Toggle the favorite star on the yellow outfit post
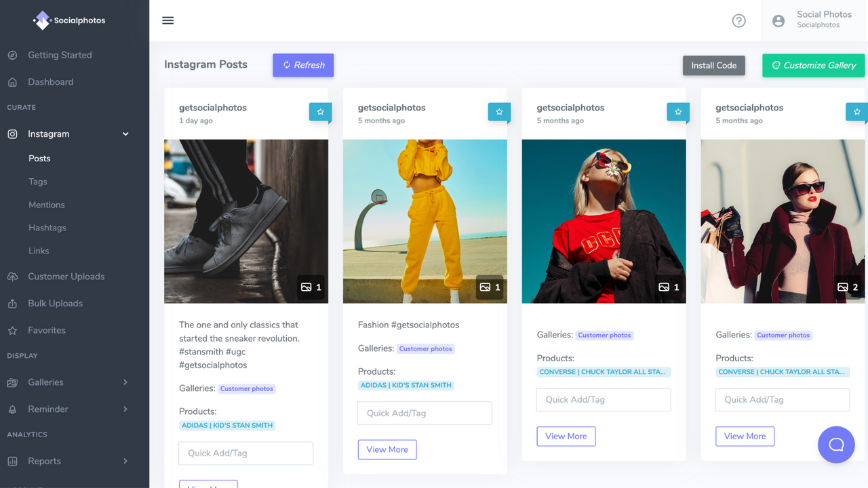 (x=499, y=112)
